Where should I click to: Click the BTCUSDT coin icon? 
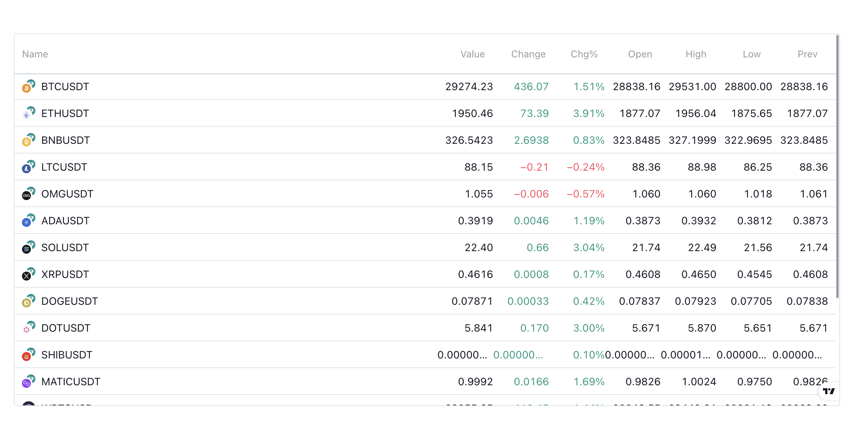[28, 86]
